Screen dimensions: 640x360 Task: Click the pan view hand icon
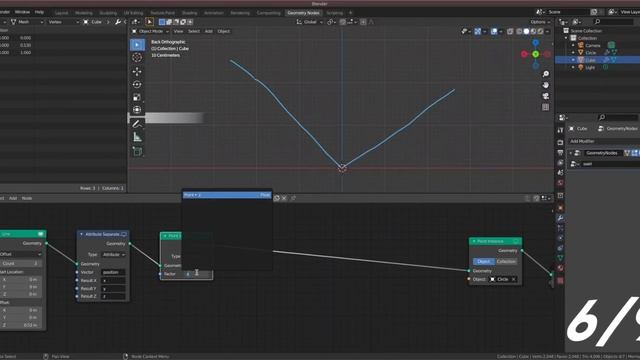pyautogui.click(x=546, y=85)
